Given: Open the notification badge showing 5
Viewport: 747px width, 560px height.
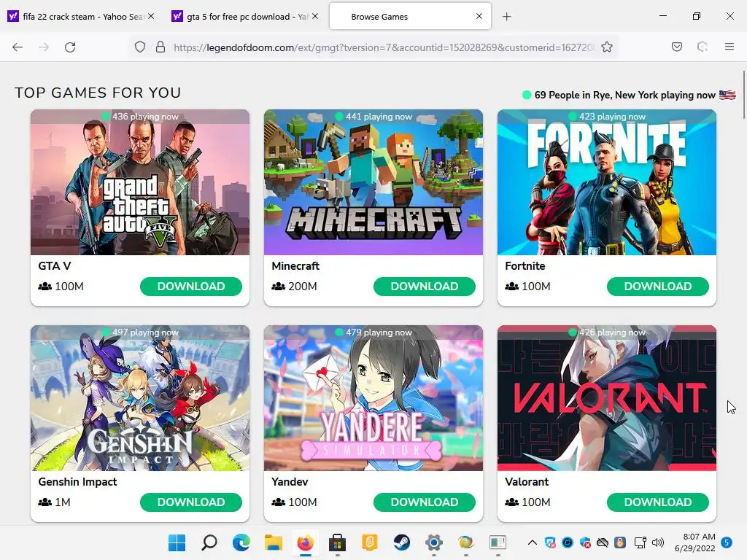Looking at the screenshot, I should click(x=727, y=542).
